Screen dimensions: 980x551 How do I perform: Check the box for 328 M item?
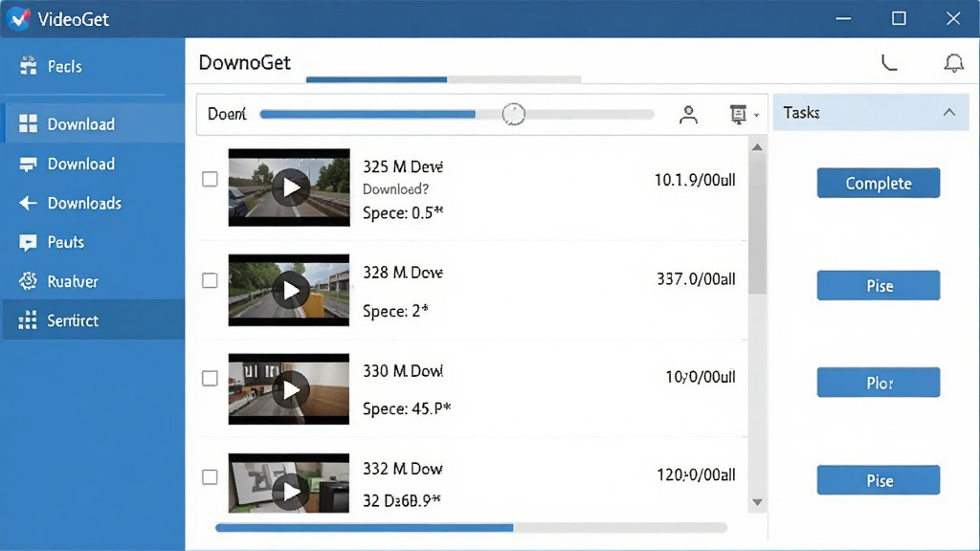coord(210,280)
